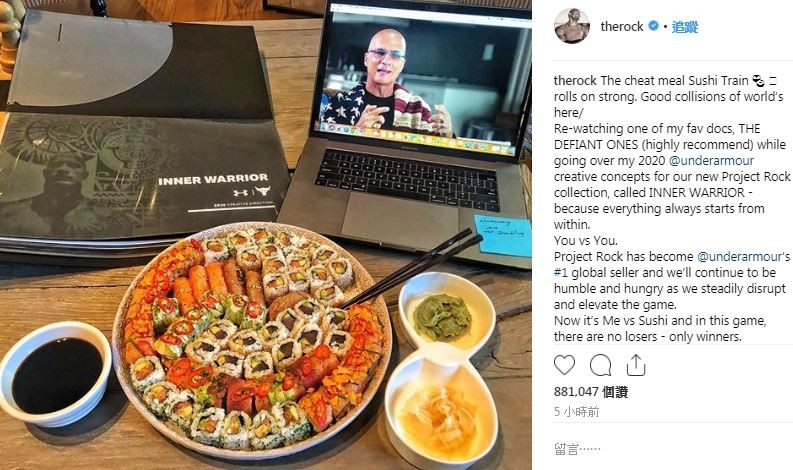This screenshot has height=470, width=793.
Task: Open therock's profile picture avatar
Action: [572, 26]
